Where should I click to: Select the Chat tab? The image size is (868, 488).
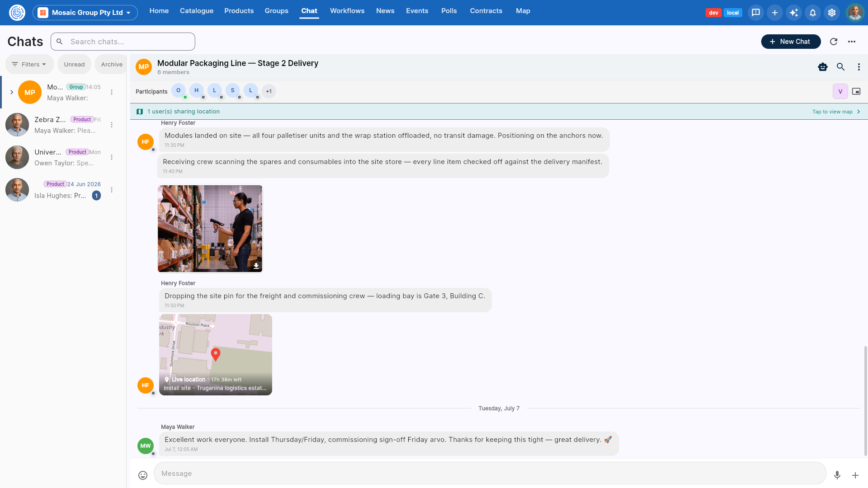pos(309,11)
